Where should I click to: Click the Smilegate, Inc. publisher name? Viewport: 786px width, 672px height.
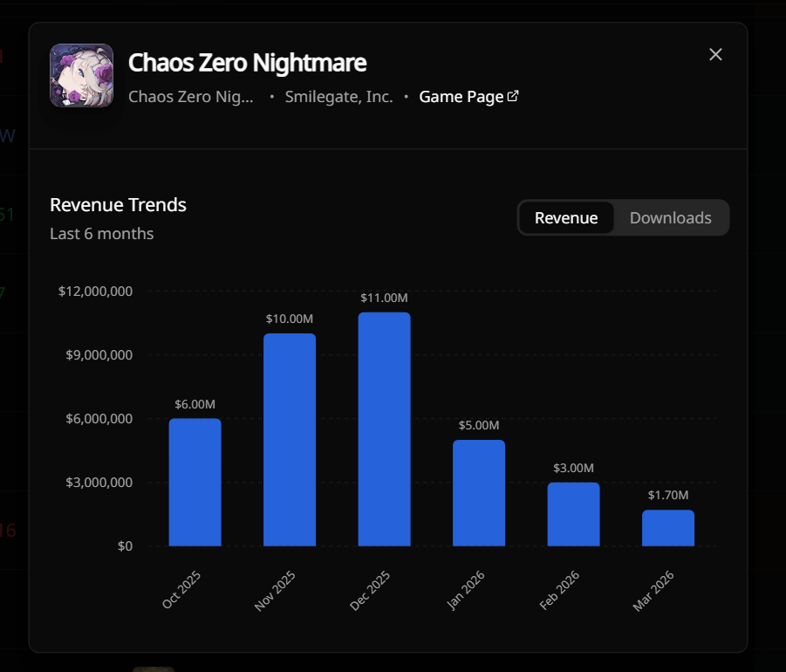(338, 96)
